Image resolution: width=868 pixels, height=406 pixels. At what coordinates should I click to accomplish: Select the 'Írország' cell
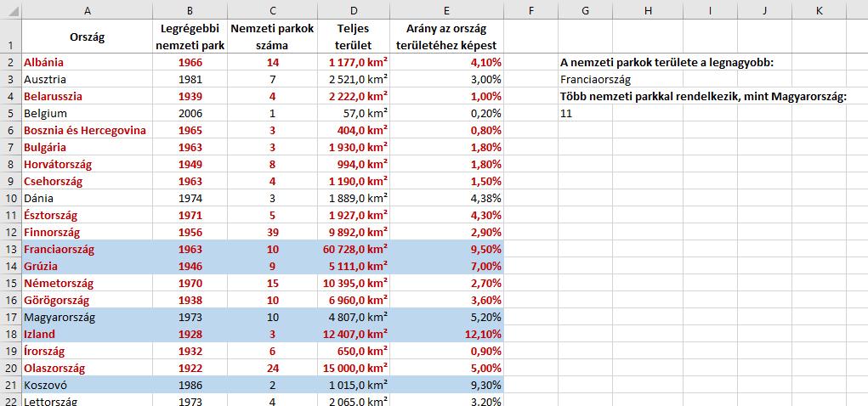click(88, 352)
